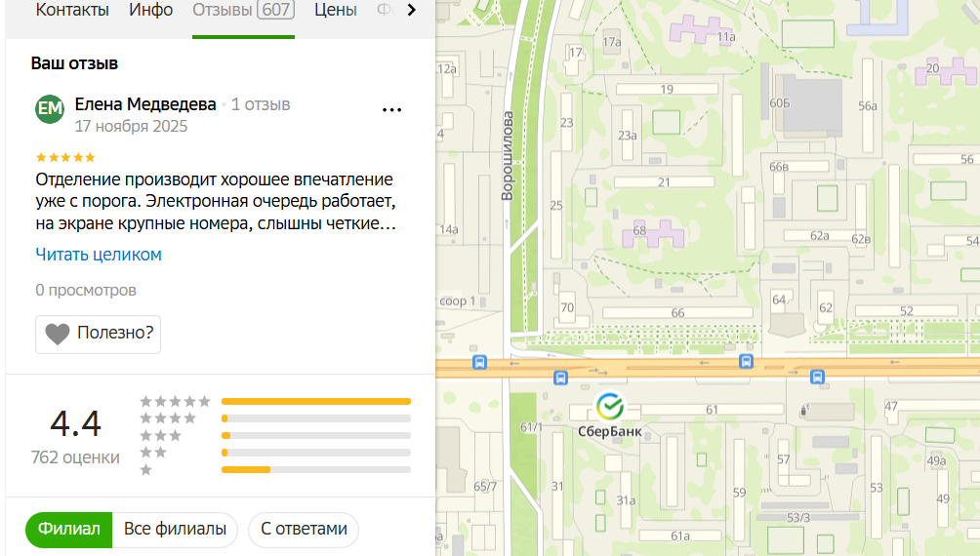Open Елена Медведева profile name
Image resolution: width=980 pixels, height=556 pixels.
(145, 104)
